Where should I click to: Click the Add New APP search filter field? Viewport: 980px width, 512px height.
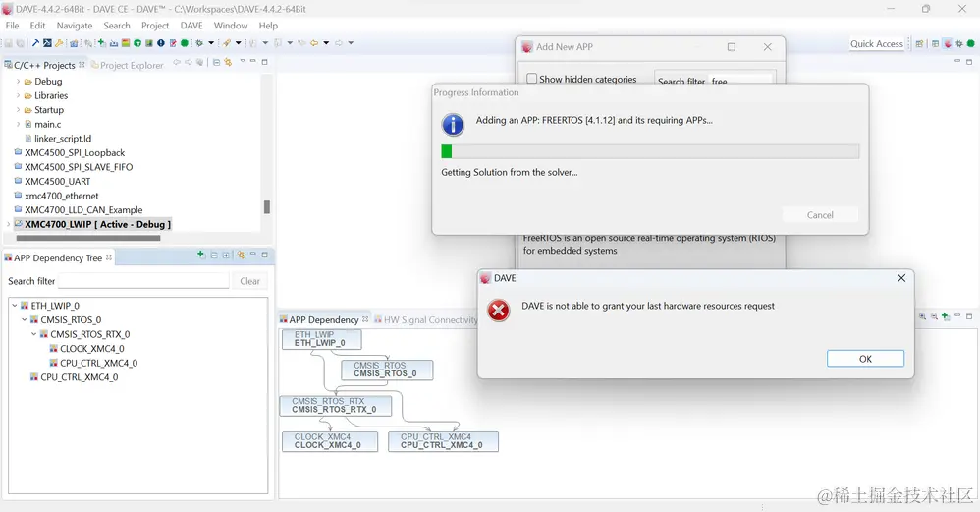742,81
